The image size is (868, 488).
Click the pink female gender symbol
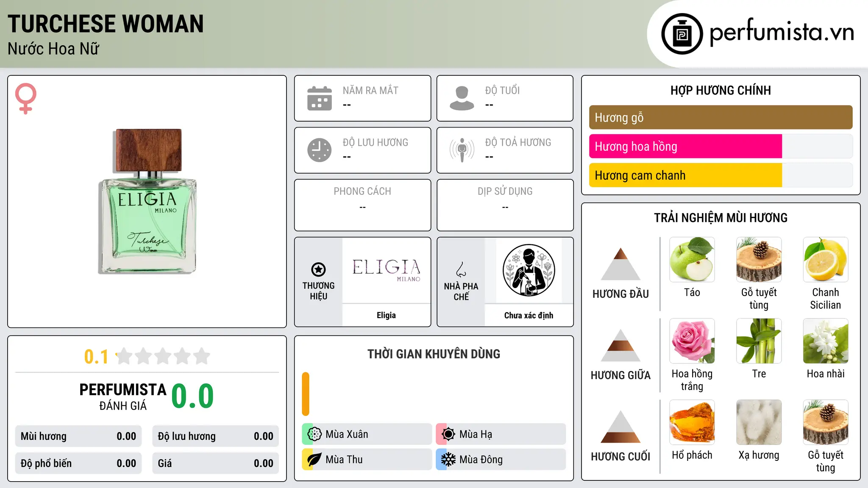coord(26,98)
